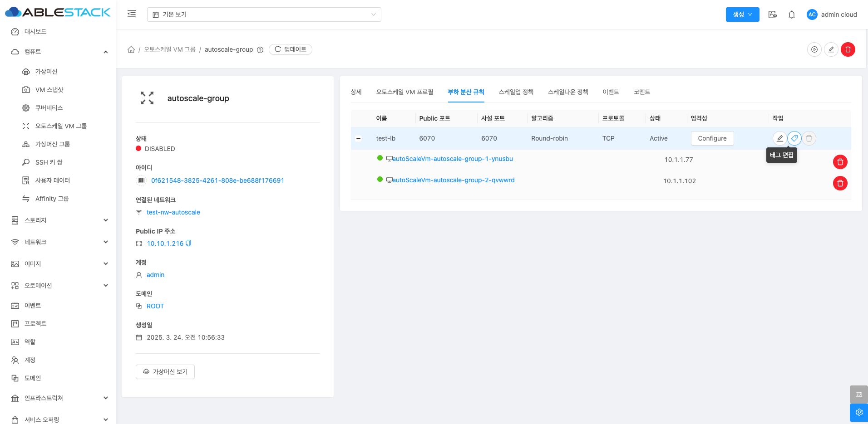Expand the 스토리지 sidebar menu
The image size is (868, 424).
[x=59, y=220]
